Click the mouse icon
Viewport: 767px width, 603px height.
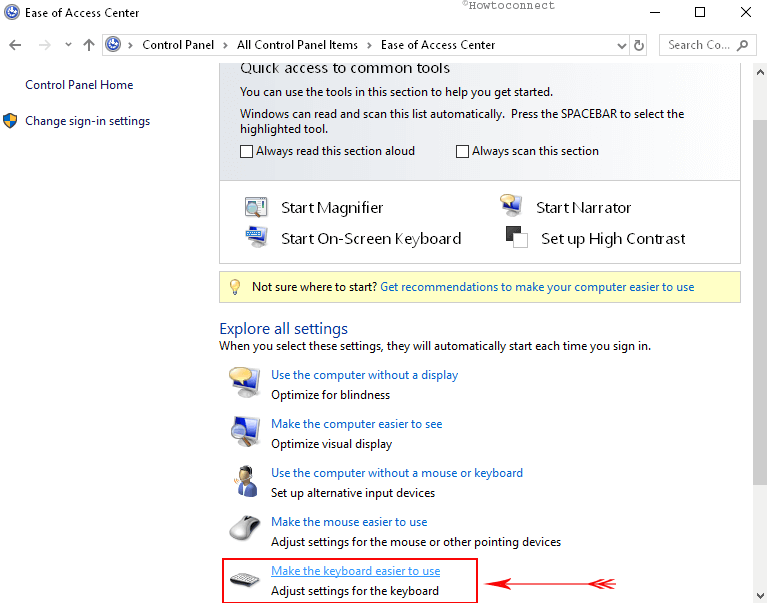(245, 528)
